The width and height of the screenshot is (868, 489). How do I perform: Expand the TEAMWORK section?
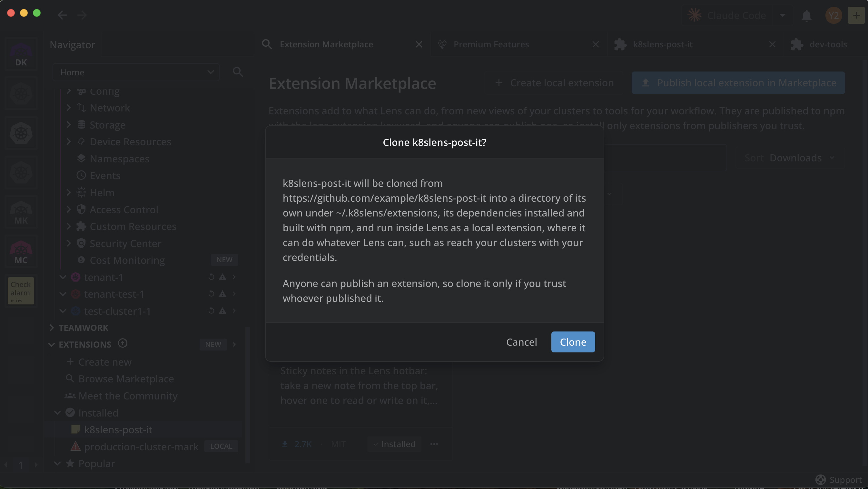click(52, 328)
